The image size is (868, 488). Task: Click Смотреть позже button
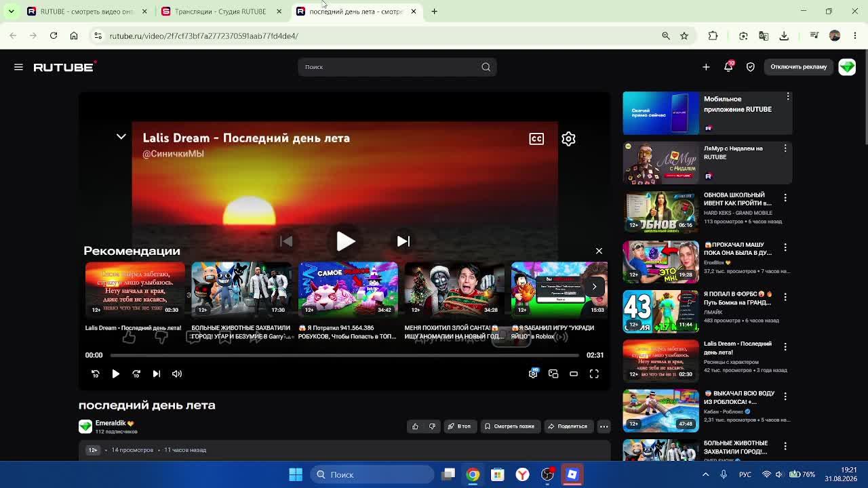coord(509,426)
